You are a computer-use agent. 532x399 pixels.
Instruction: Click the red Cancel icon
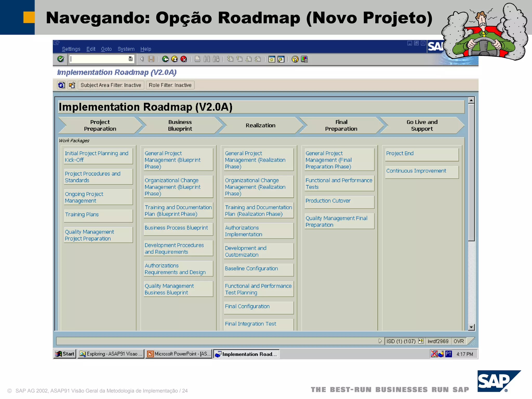pos(184,59)
